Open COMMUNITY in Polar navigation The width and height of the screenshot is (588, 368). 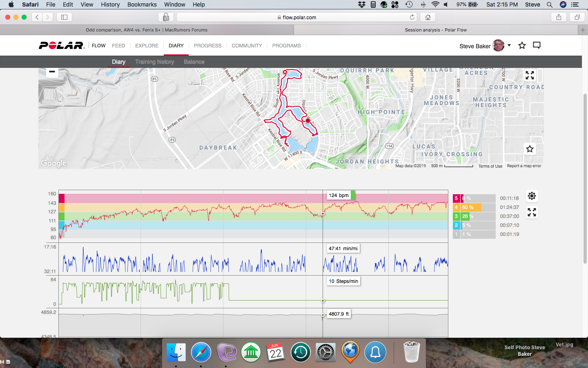(x=247, y=45)
